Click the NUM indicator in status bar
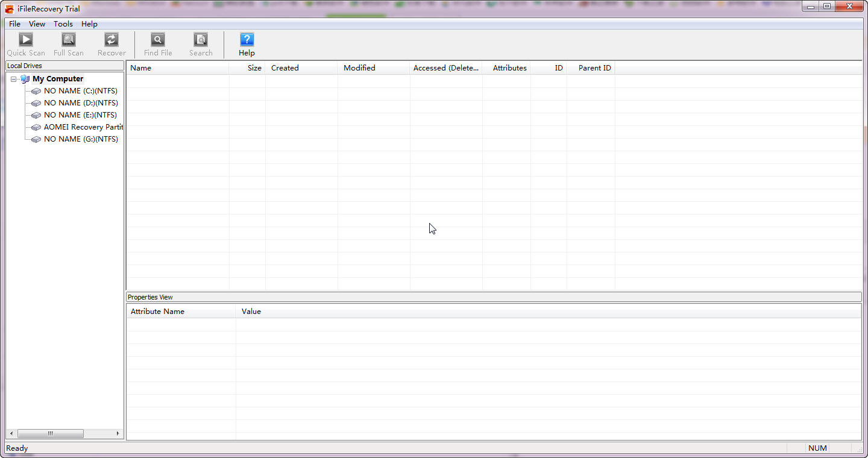The width and height of the screenshot is (868, 458). [x=817, y=448]
